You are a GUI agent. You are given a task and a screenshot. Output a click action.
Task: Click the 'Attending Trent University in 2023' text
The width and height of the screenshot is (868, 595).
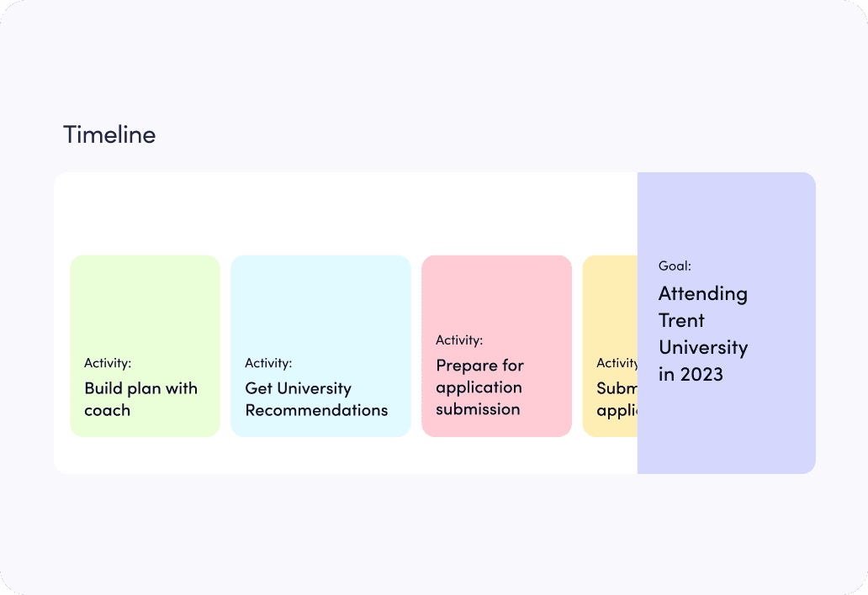pos(703,334)
